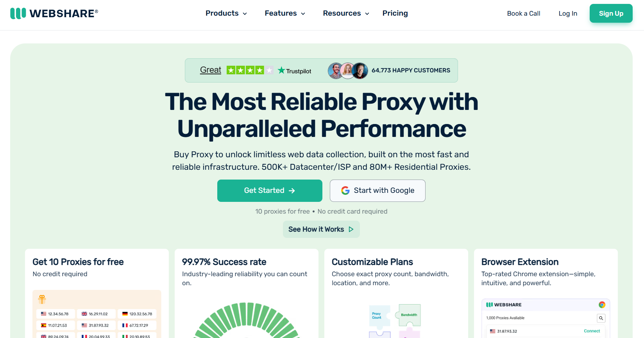This screenshot has width=644, height=338.
Task: Click the Webshare logo in the header
Action: [54, 13]
